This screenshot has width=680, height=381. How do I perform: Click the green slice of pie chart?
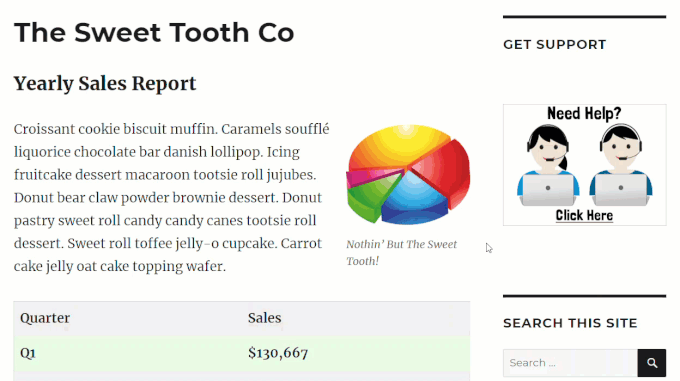tap(369, 197)
